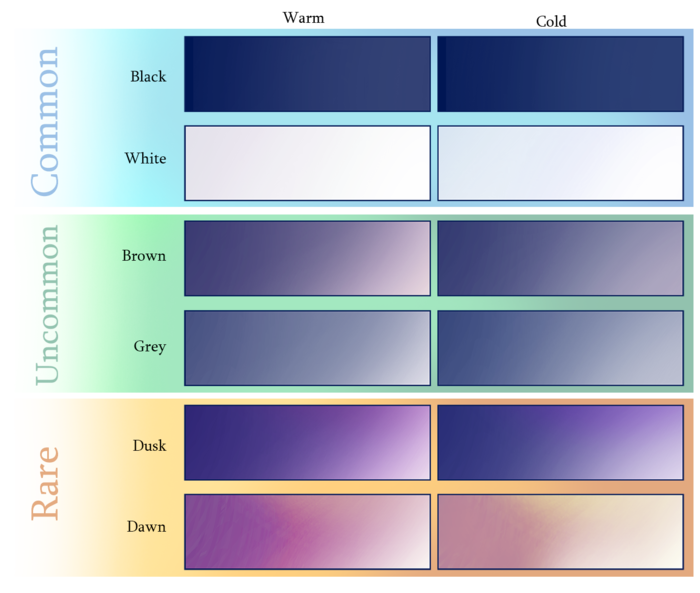This screenshot has width=700, height=593.
Task: Select the Grey row label
Action: pos(149,347)
